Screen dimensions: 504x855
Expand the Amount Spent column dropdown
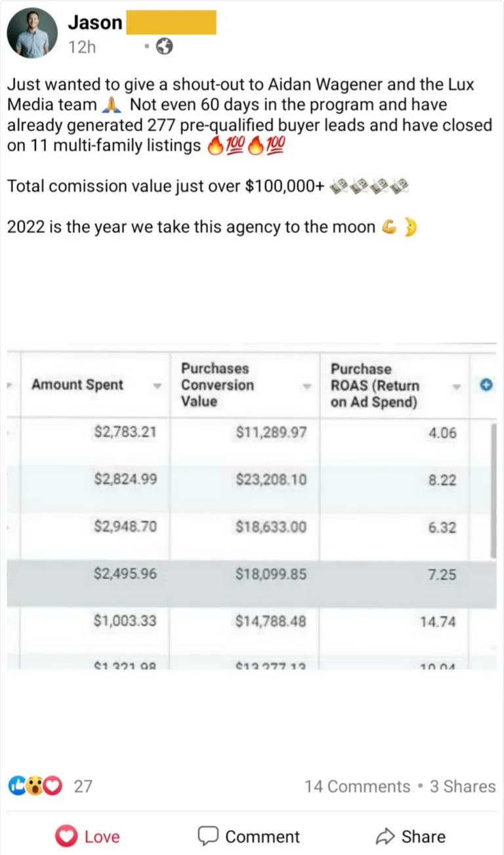click(157, 386)
